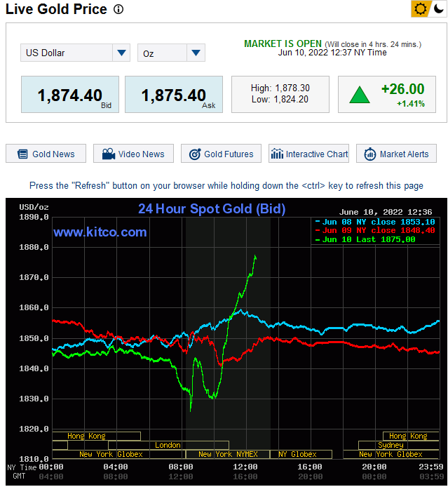Click the 1,875.40 ask price box
This screenshot has width=448, height=487.
coord(174,95)
